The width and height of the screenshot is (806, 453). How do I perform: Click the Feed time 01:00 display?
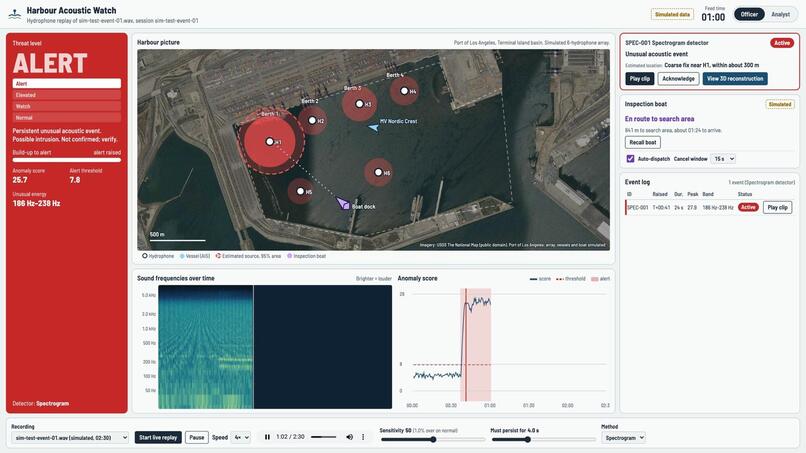coord(713,17)
